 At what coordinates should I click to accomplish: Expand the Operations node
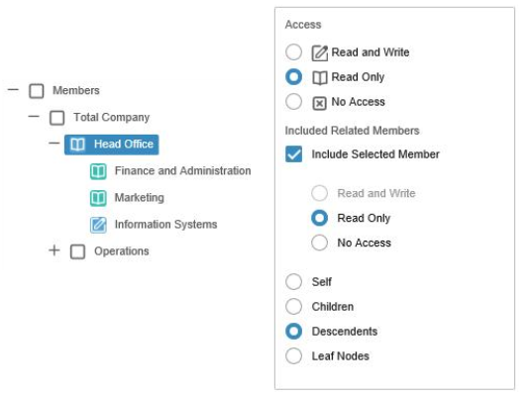54,250
